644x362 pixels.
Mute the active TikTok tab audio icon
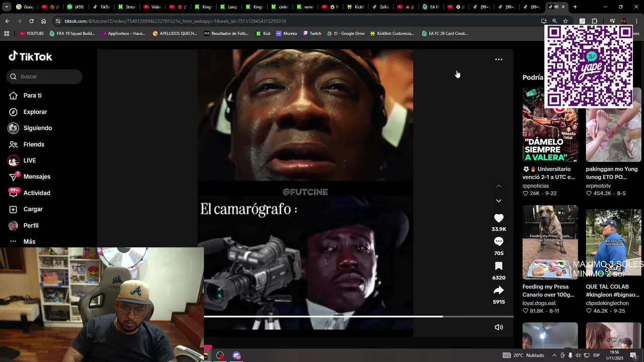pyautogui.click(x=556, y=7)
